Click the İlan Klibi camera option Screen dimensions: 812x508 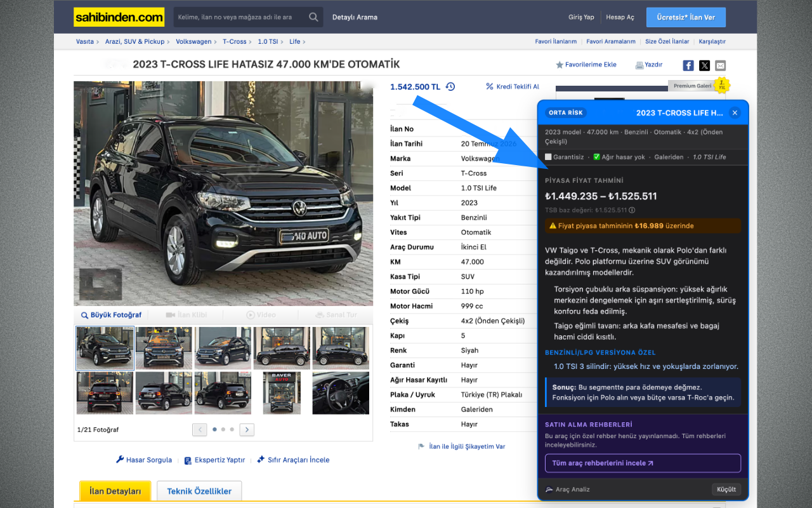pos(187,315)
